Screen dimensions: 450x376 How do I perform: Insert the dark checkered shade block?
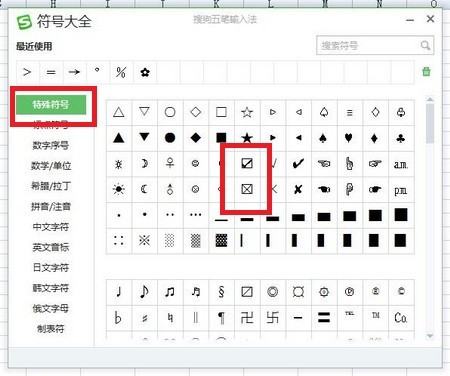(x=221, y=240)
